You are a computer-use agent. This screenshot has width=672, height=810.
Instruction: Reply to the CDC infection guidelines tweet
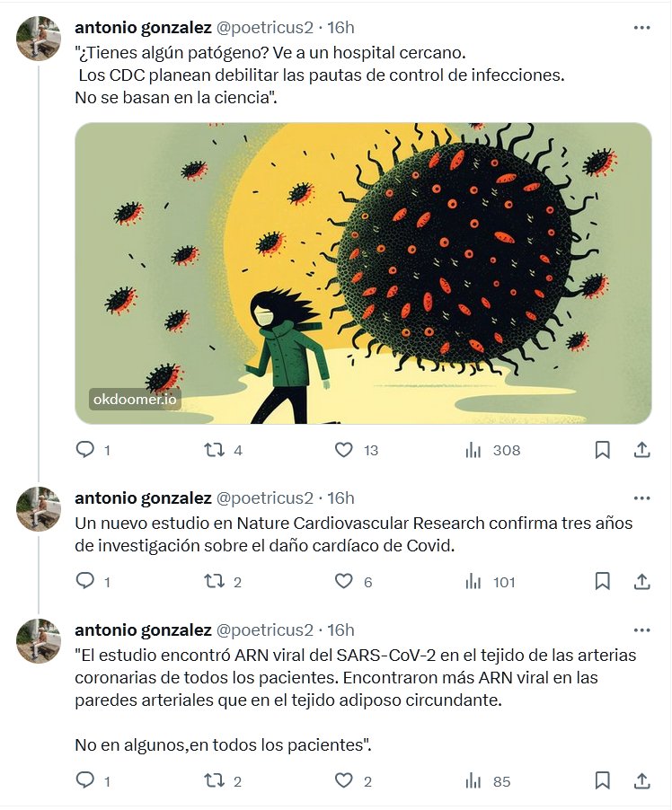tap(85, 450)
